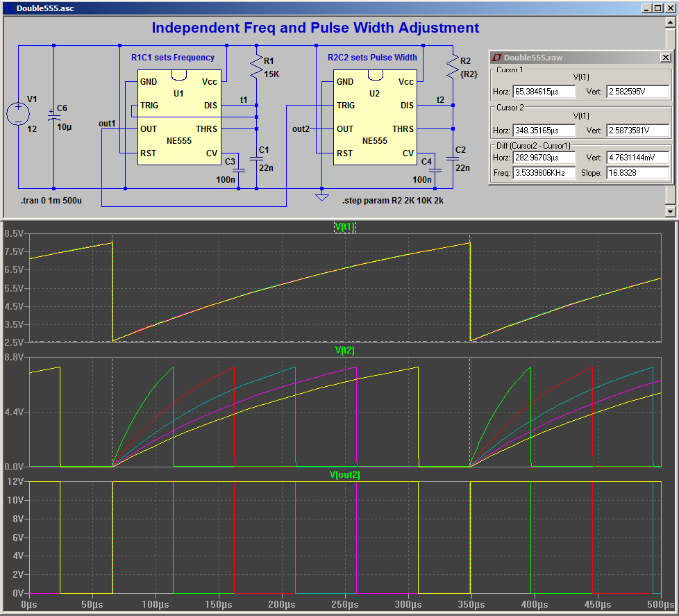This screenshot has height=616, width=679.
Task: Click the U1 NE555 component
Action: [x=179, y=117]
